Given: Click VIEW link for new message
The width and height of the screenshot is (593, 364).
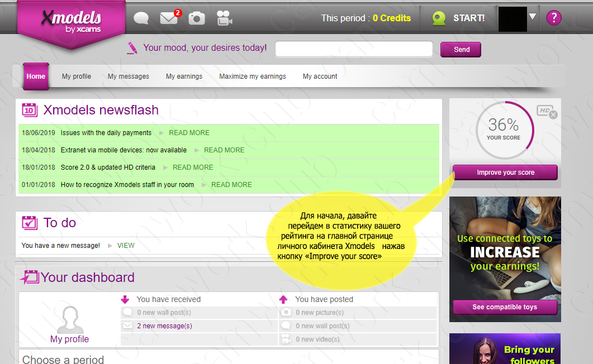Looking at the screenshot, I should 126,246.
